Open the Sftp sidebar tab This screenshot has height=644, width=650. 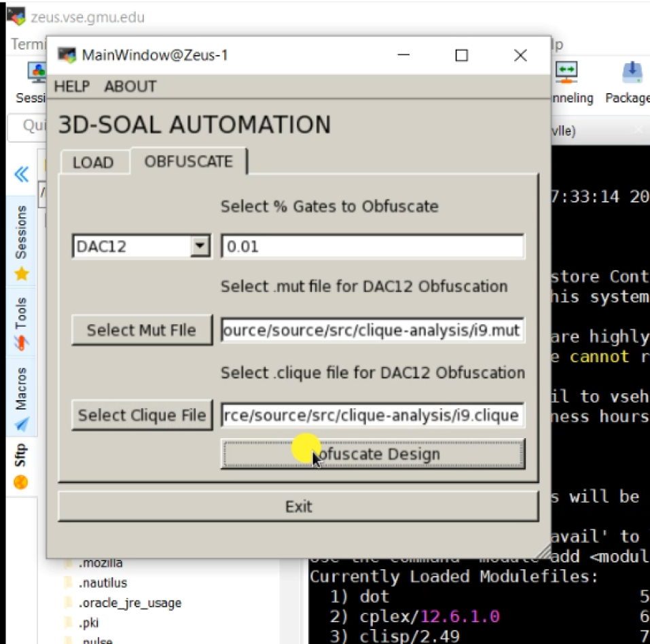21,465
